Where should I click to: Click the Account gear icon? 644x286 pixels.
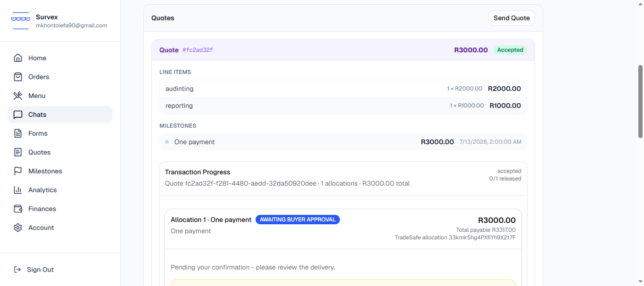coord(18,228)
